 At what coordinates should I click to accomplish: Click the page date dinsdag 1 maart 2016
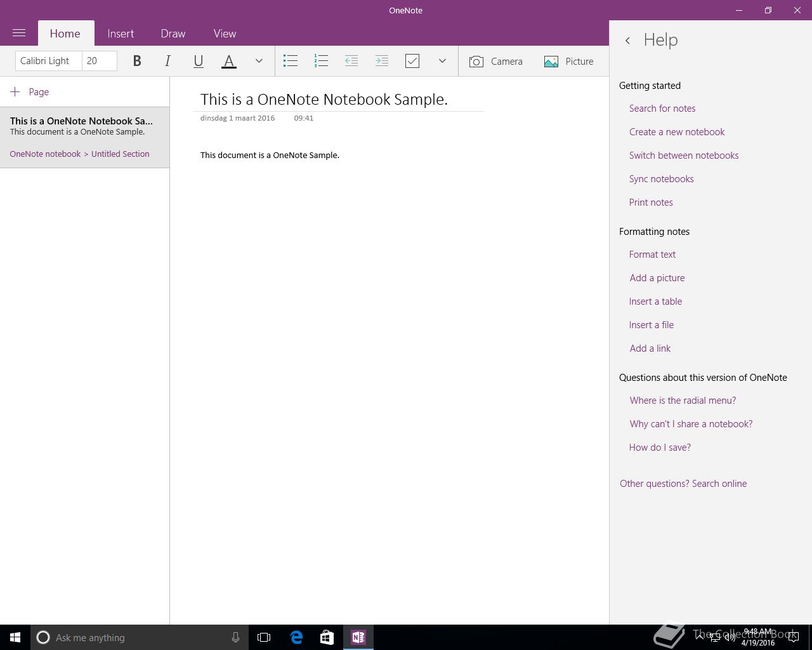click(237, 118)
